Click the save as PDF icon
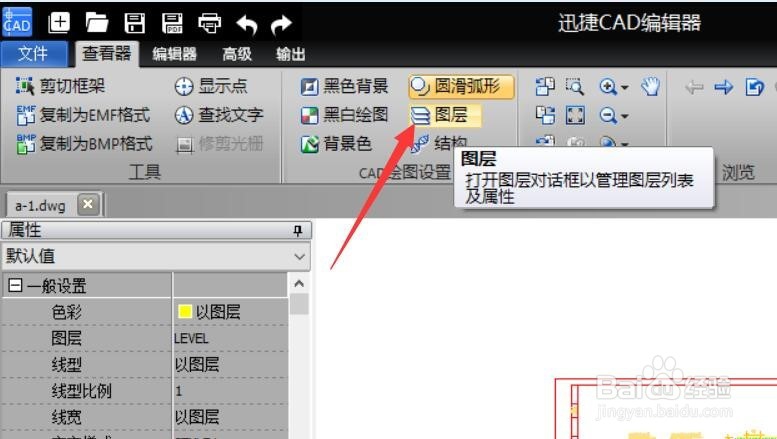 point(172,23)
